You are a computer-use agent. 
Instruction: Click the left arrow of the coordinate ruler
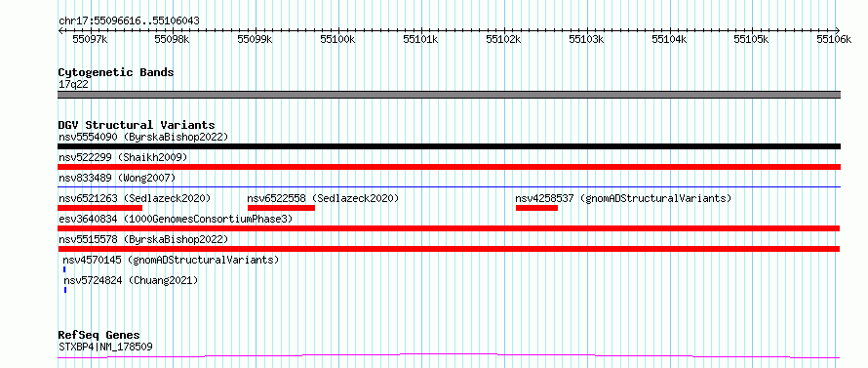click(60, 30)
